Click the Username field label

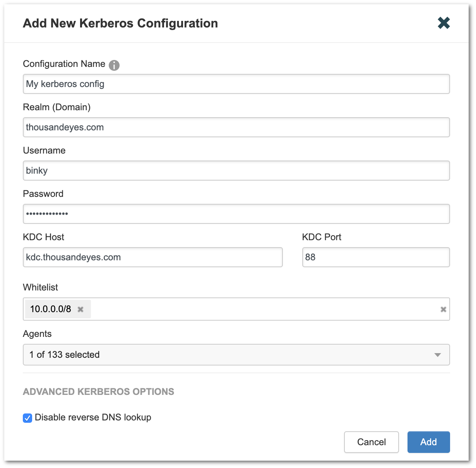click(x=45, y=150)
